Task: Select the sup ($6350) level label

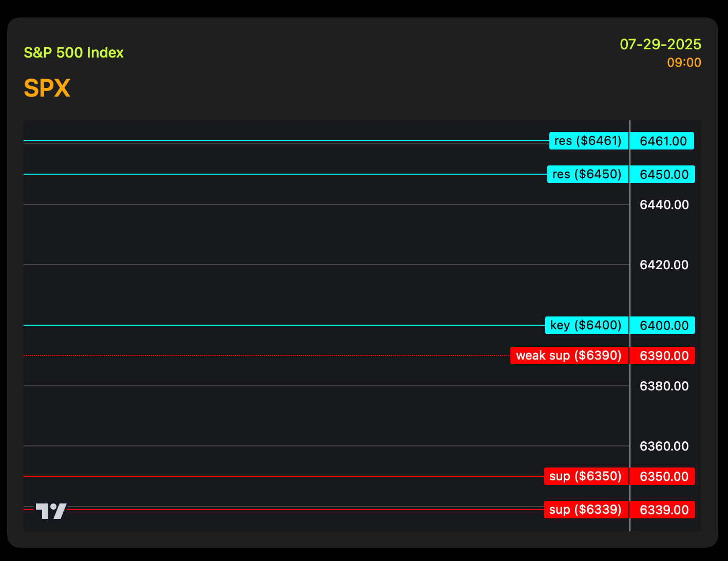Action: click(x=586, y=476)
